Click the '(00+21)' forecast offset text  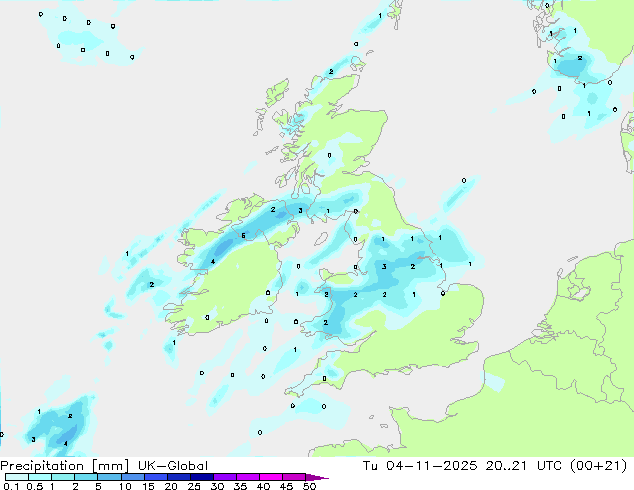tap(598, 466)
